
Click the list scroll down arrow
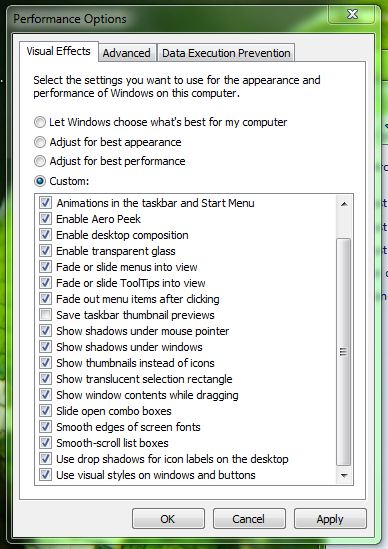click(x=344, y=475)
